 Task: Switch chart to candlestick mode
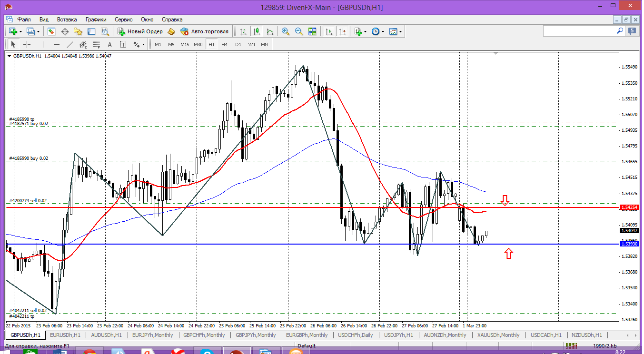click(x=257, y=31)
